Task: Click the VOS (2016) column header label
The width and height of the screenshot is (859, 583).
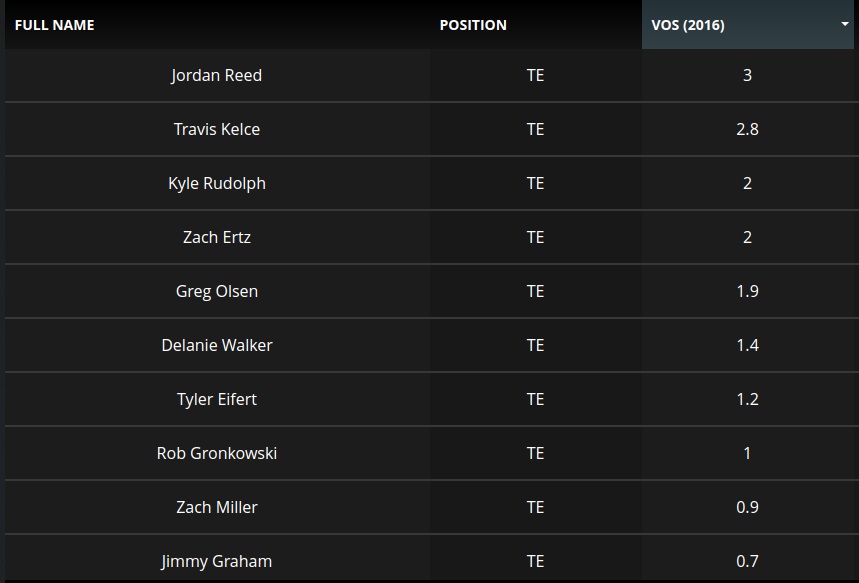Action: click(688, 25)
